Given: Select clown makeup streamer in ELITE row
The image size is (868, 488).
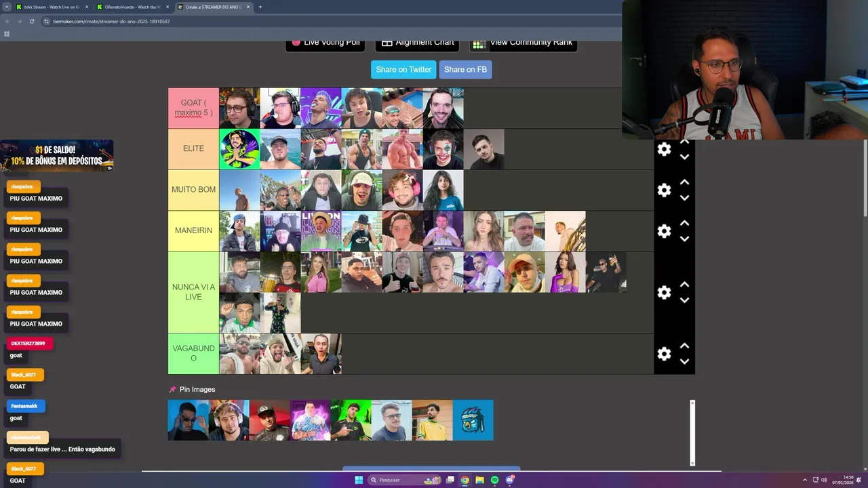Looking at the screenshot, I should [x=443, y=149].
